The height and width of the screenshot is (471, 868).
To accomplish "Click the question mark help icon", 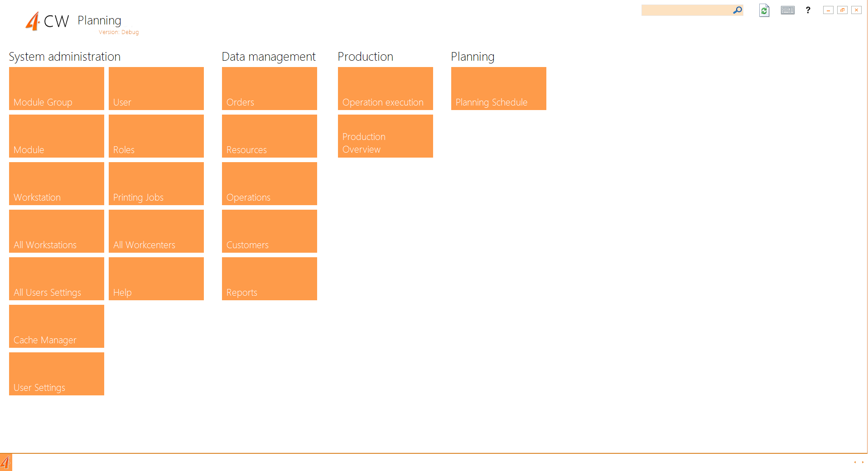I will tap(808, 10).
